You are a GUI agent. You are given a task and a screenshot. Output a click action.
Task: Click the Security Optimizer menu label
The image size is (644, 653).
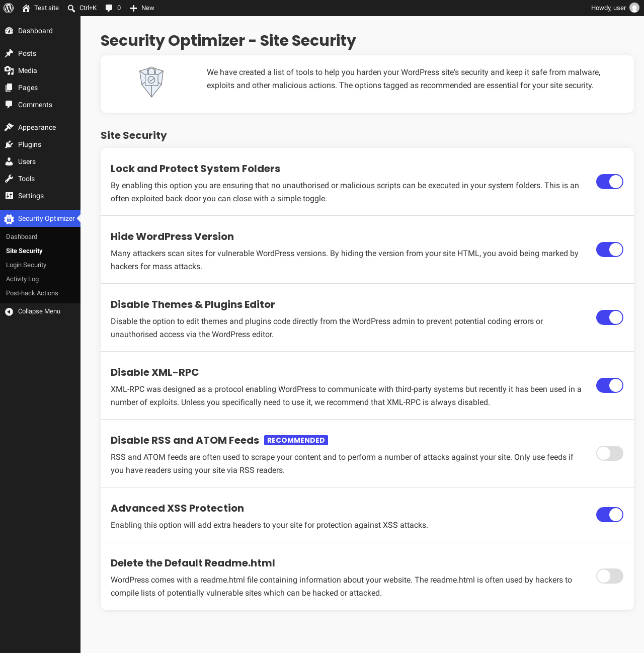[46, 218]
